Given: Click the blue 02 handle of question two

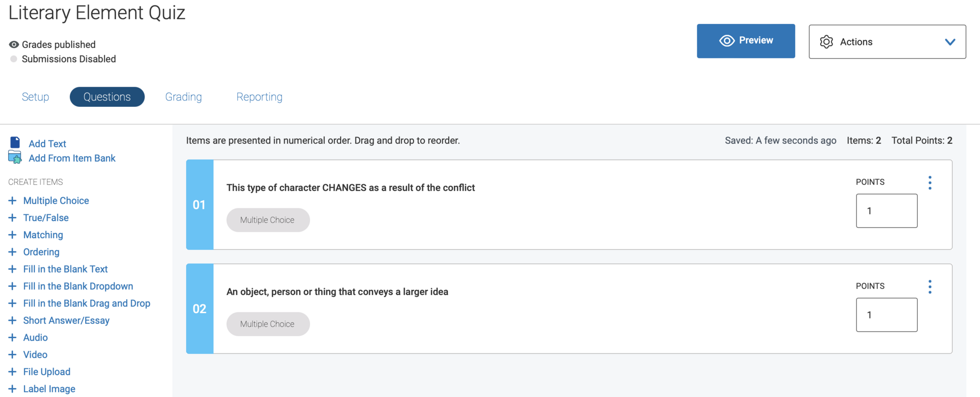Looking at the screenshot, I should click(x=200, y=309).
